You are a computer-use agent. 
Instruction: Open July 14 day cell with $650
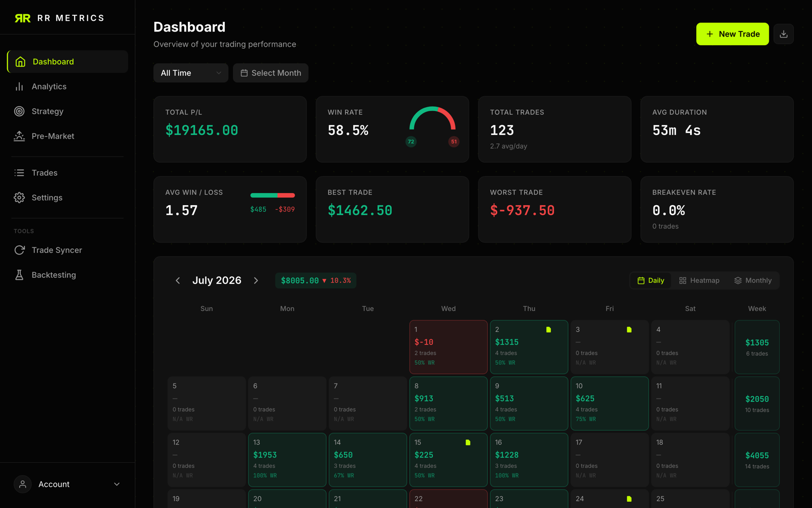coord(368,460)
